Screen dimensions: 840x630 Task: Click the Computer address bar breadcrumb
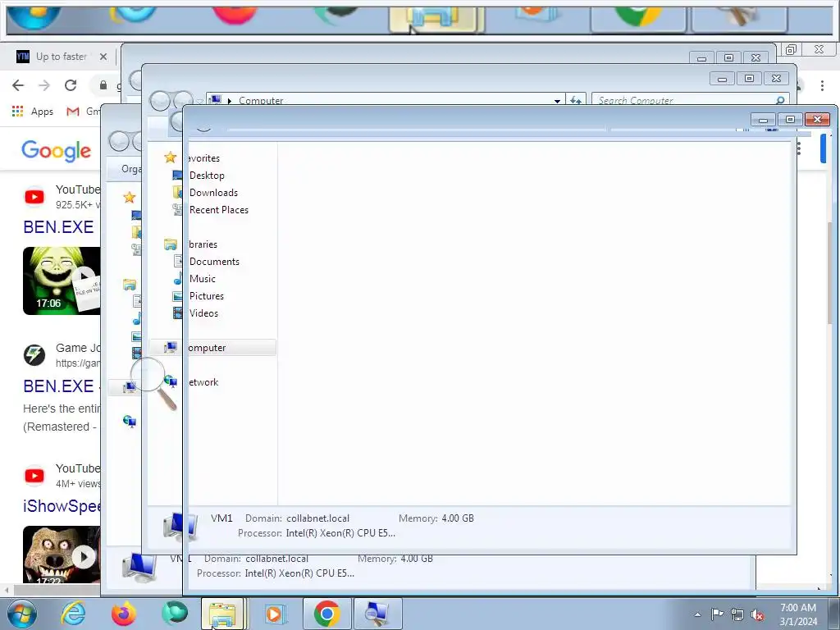[x=261, y=101]
